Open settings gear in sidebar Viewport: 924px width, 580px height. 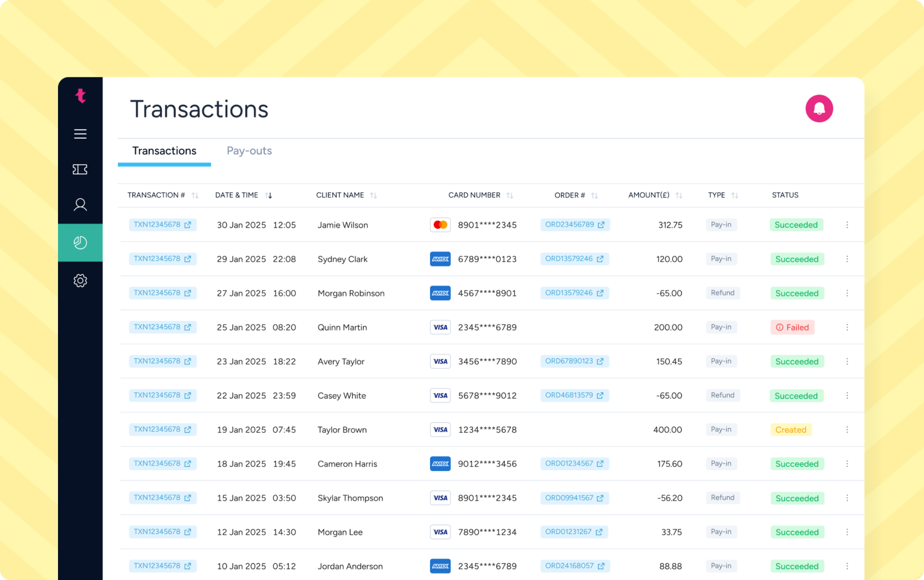point(80,281)
